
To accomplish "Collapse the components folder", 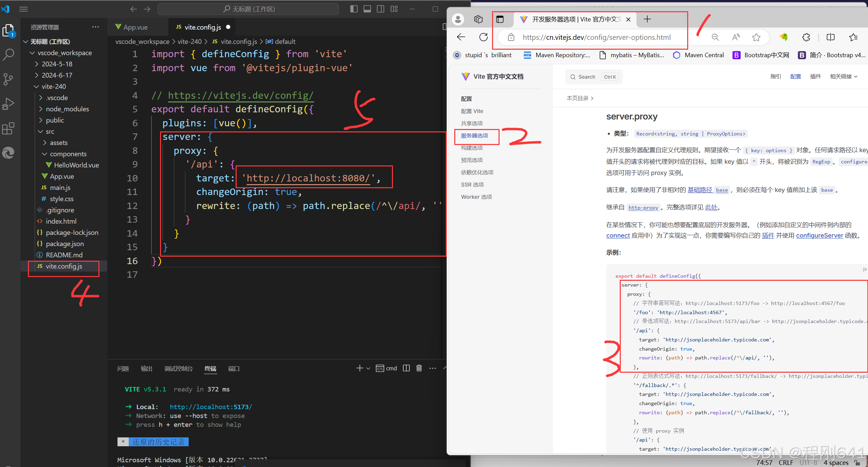I will (x=68, y=154).
